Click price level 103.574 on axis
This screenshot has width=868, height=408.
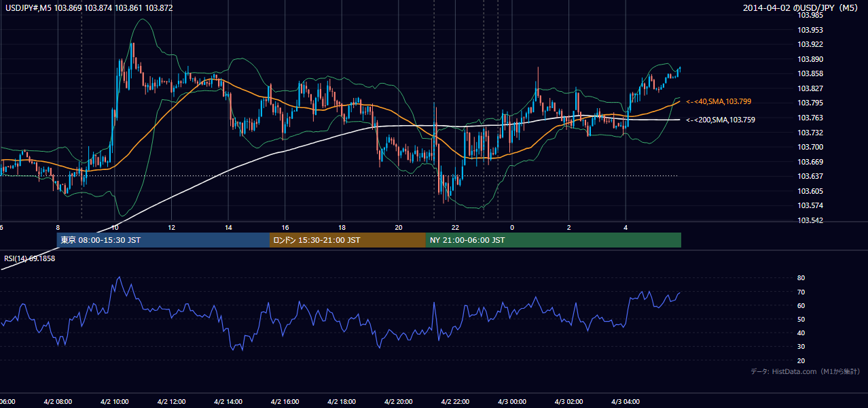pos(811,205)
